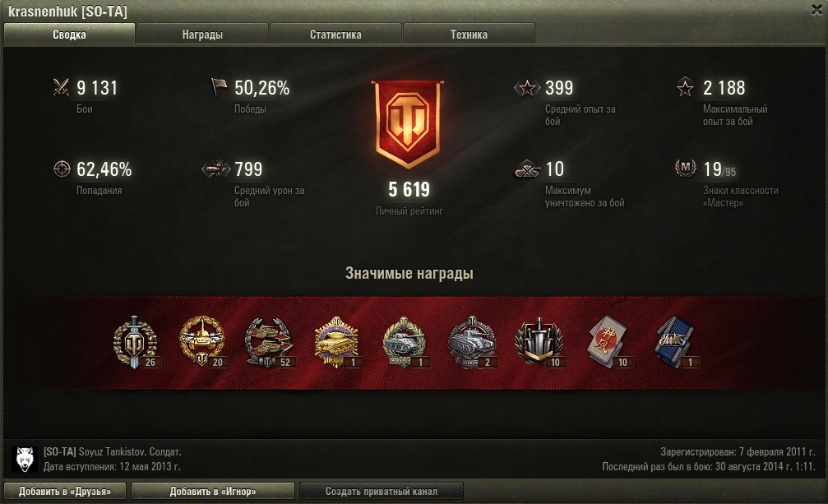Click Создать приватный канал button
Image resolution: width=828 pixels, height=504 pixels.
click(382, 492)
